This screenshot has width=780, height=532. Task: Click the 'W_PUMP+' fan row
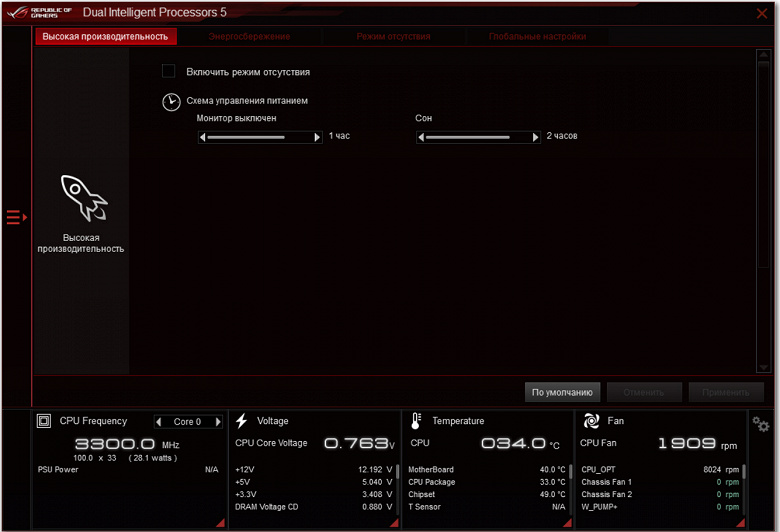pyautogui.click(x=660, y=507)
